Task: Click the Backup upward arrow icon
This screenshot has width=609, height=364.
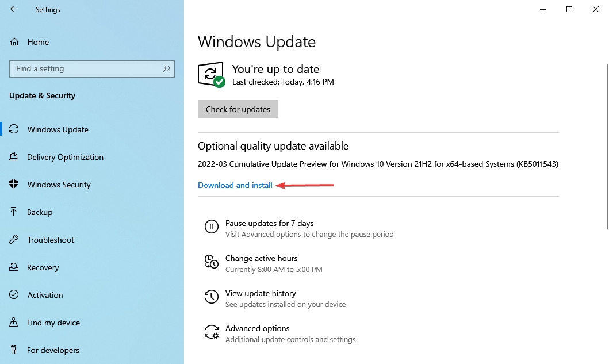Action: click(14, 212)
